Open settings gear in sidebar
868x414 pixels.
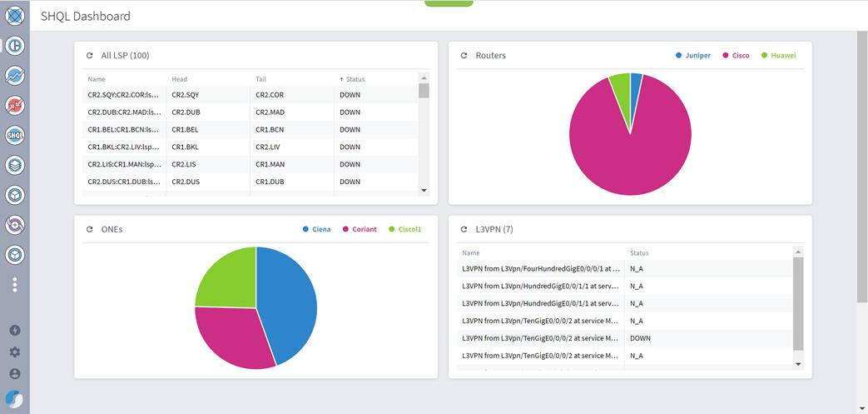tap(15, 352)
